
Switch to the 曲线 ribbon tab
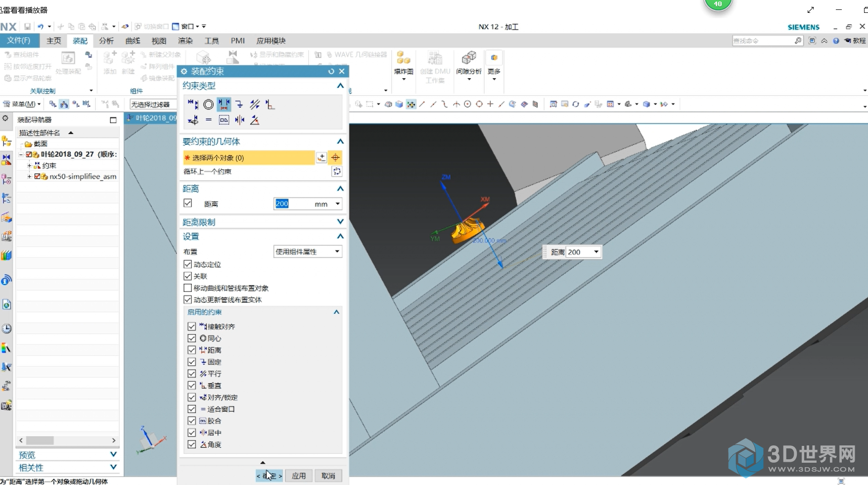tap(133, 41)
